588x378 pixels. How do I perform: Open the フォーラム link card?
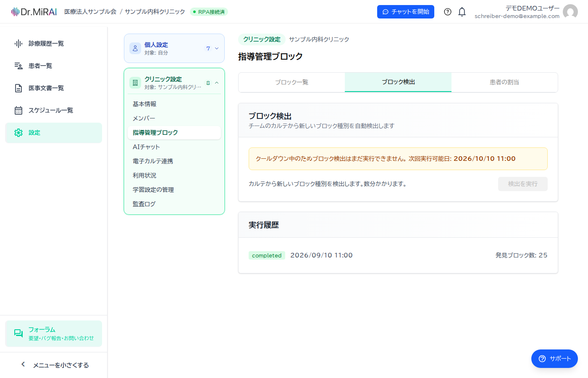[54, 333]
